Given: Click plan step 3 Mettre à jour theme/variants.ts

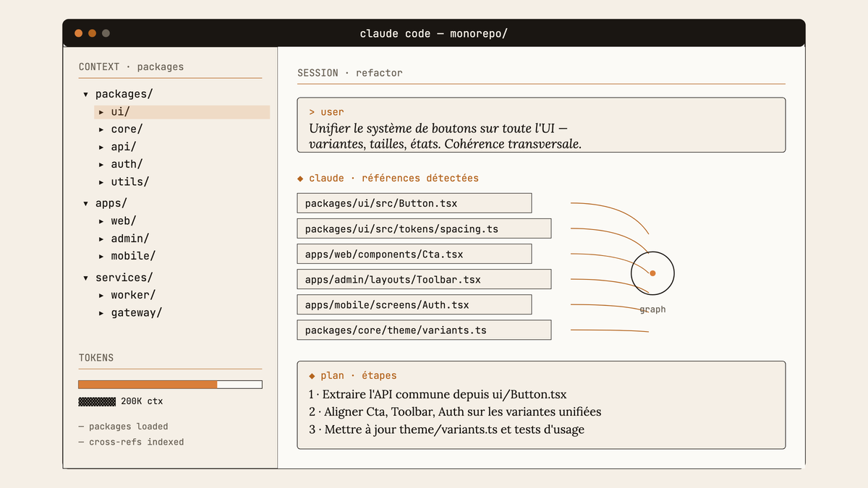Looking at the screenshot, I should 446,429.
